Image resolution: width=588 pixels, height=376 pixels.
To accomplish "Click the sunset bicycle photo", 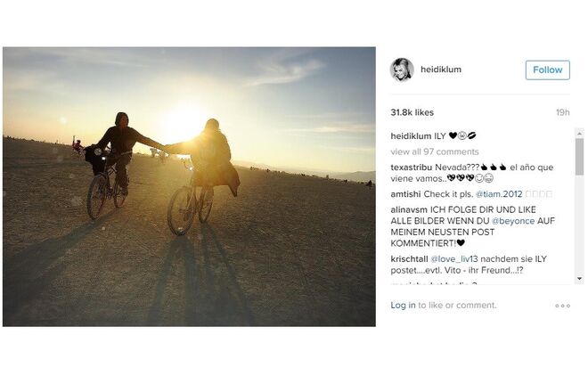I will coord(189,187).
